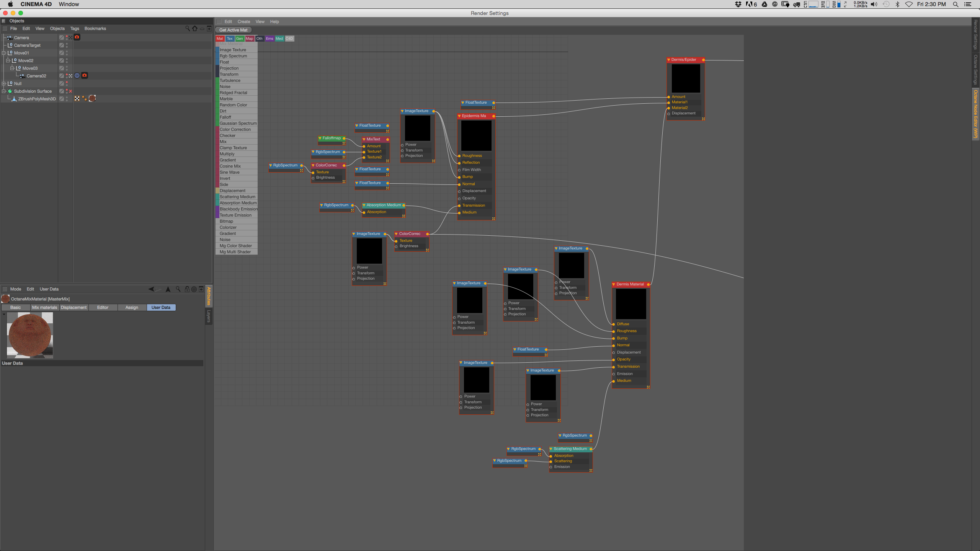Select Scattering Medium in the node list
Image resolution: width=980 pixels, height=551 pixels.
(x=237, y=197)
